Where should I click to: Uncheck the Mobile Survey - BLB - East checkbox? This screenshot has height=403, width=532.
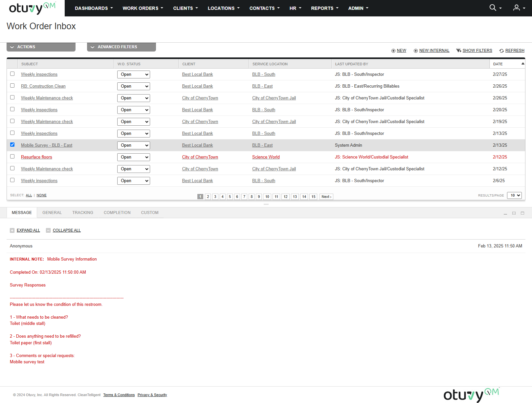point(12,145)
